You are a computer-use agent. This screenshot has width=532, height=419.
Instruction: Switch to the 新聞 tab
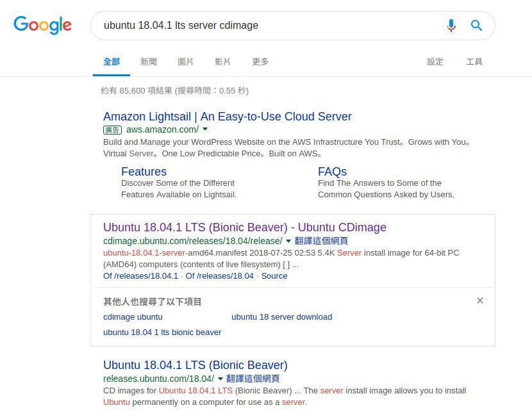click(149, 62)
